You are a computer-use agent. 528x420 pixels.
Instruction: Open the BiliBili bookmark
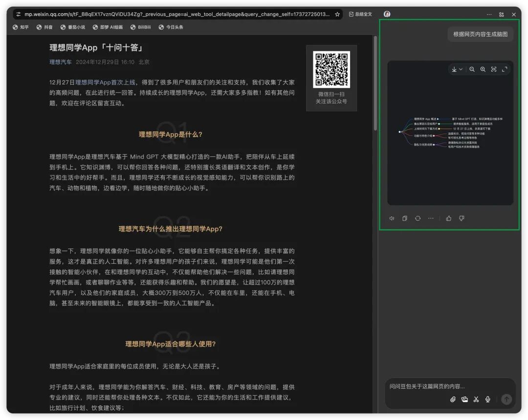pyautogui.click(x=140, y=27)
